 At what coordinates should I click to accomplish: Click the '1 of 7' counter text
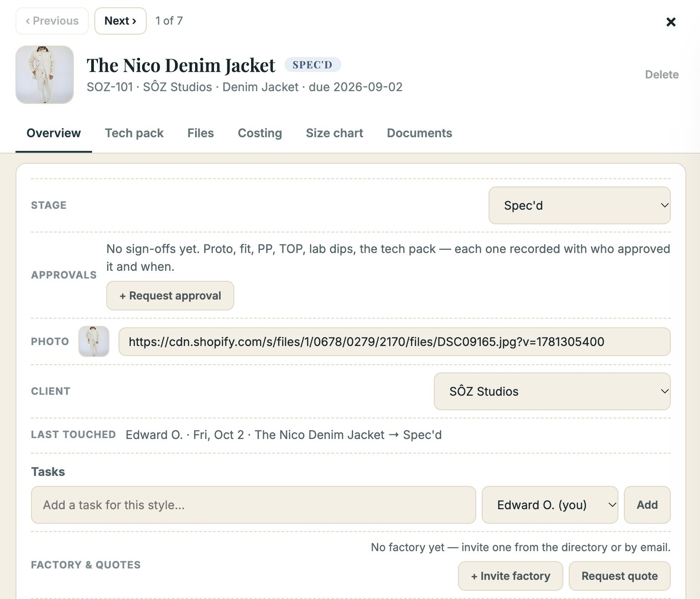(169, 21)
